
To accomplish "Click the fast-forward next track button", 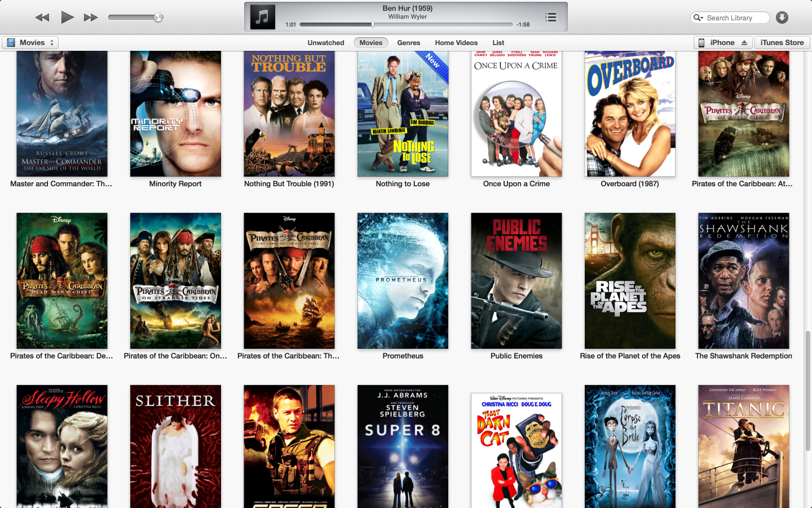I will [91, 17].
